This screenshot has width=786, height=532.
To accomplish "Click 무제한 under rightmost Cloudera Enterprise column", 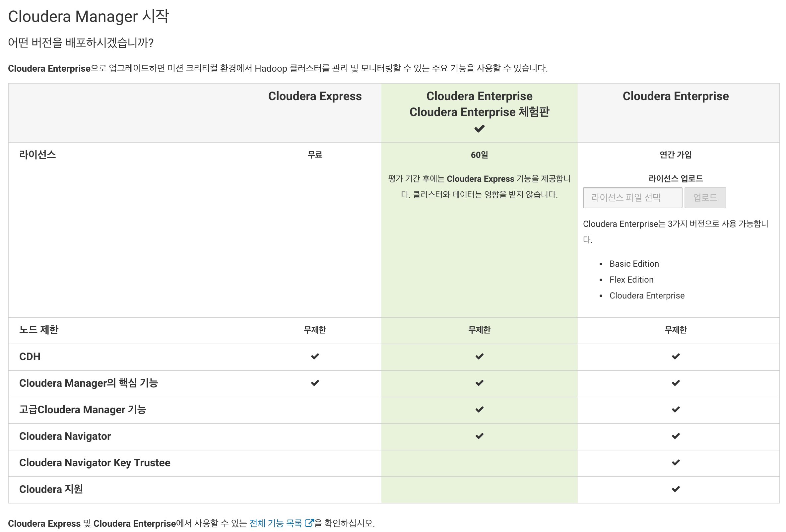I will pyautogui.click(x=676, y=330).
